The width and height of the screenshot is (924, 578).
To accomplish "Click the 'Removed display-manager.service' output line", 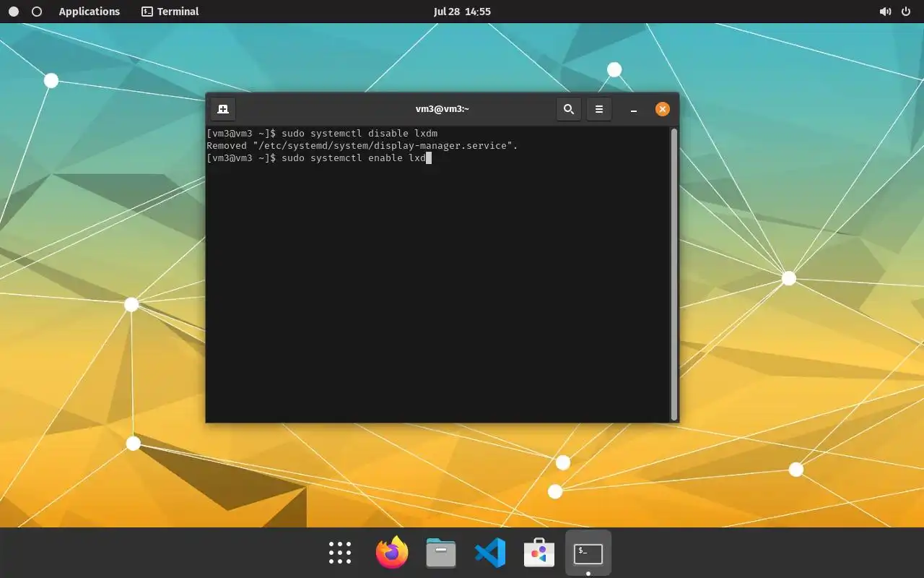I will pyautogui.click(x=362, y=146).
